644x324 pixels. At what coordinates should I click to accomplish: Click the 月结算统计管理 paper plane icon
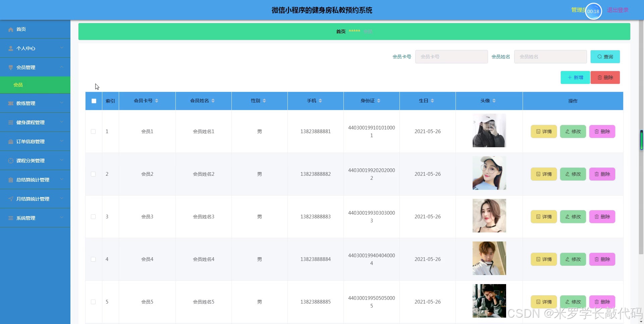click(x=11, y=199)
